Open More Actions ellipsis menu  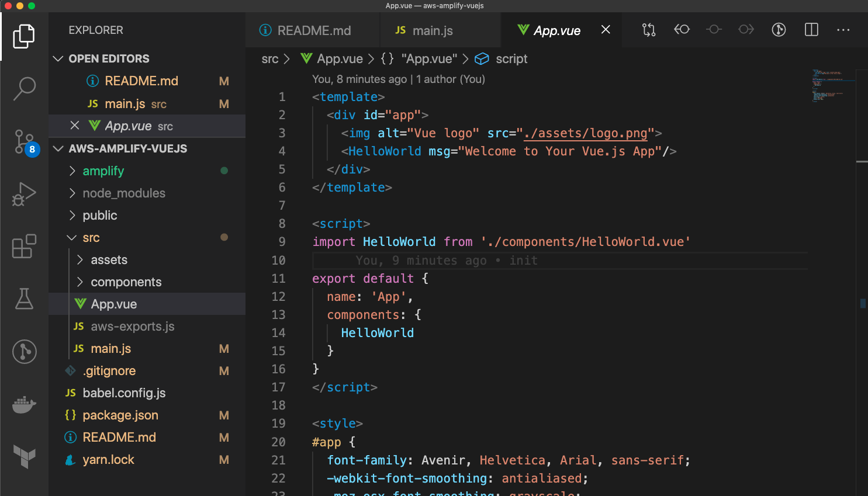pyautogui.click(x=843, y=30)
